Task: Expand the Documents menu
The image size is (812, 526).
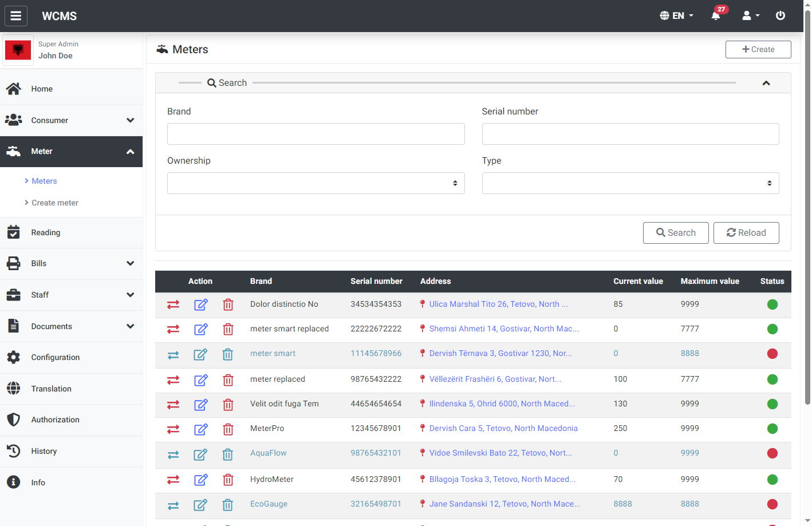Action: click(x=71, y=326)
